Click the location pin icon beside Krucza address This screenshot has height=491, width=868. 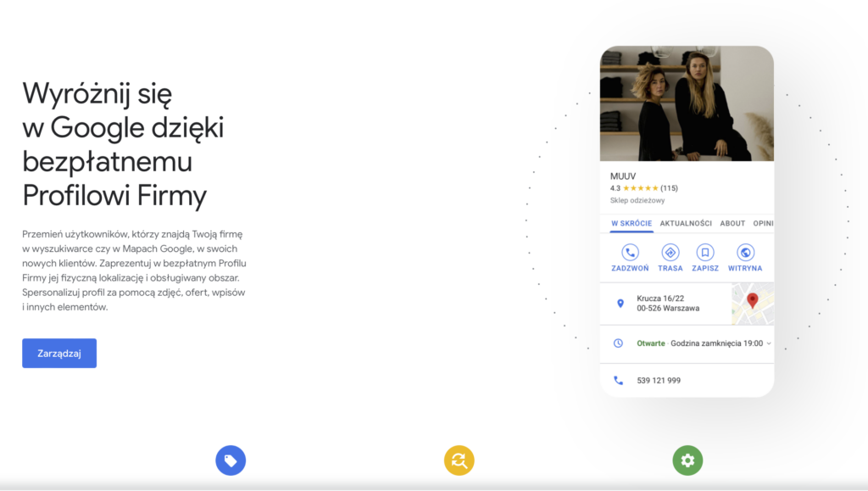(620, 304)
